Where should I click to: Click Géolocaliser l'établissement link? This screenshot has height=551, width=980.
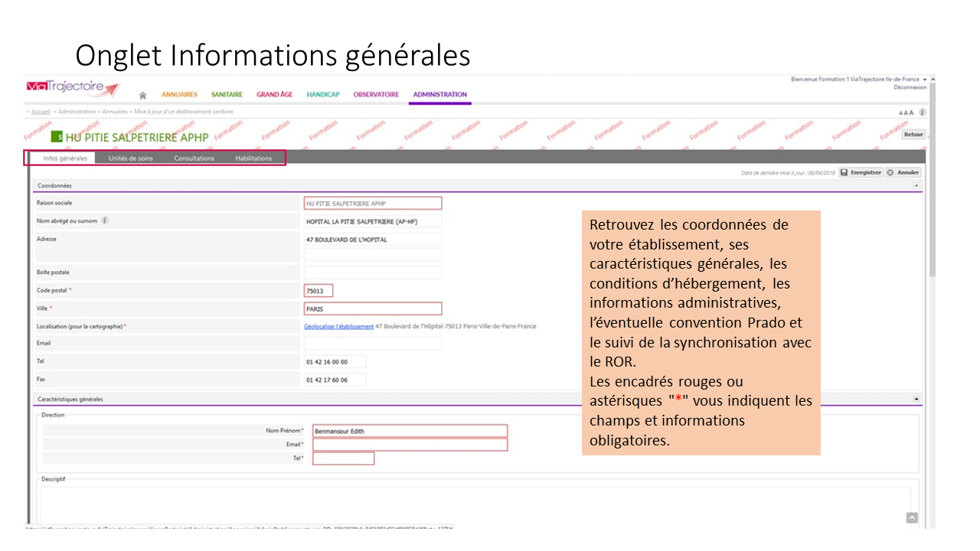pyautogui.click(x=338, y=326)
